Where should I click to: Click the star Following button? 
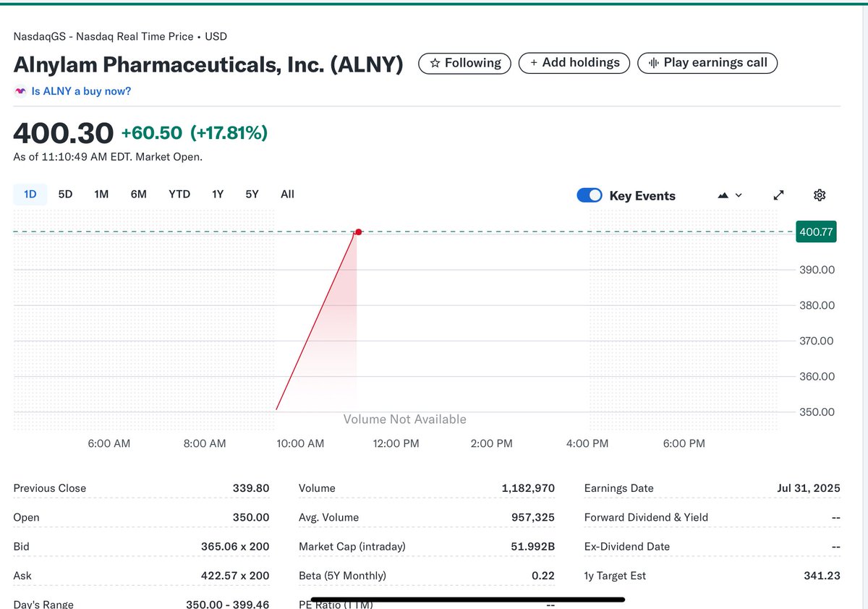pyautogui.click(x=464, y=63)
